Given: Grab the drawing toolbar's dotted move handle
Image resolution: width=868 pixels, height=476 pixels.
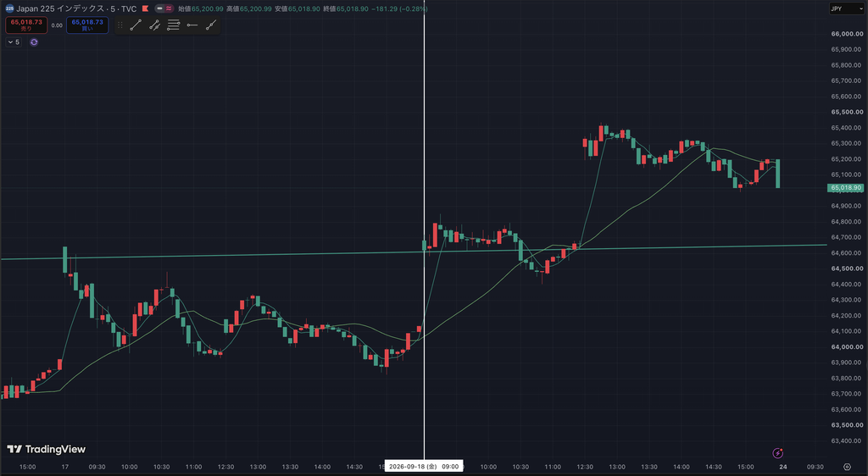Looking at the screenshot, I should coord(120,25).
